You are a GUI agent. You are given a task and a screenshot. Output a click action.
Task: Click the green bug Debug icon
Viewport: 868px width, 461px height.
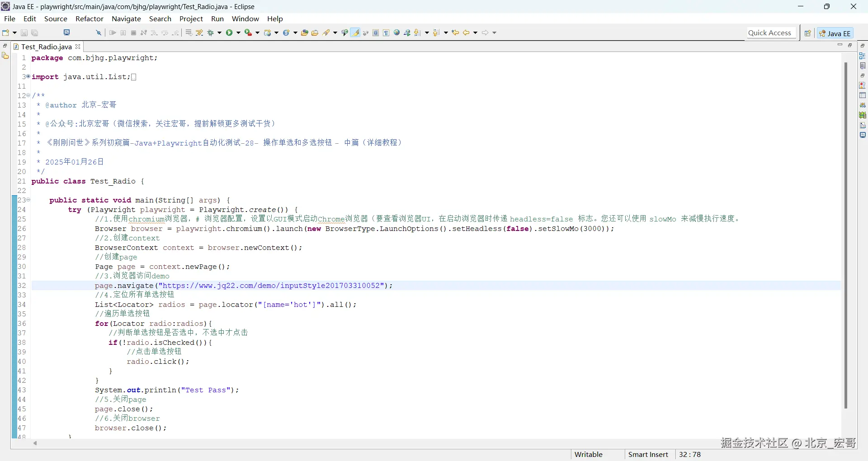click(210, 33)
